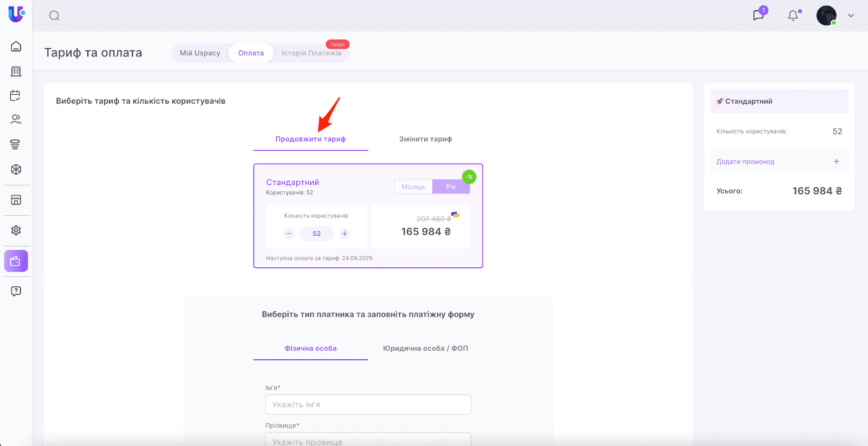Click the Додати промокод link
The image size is (868, 446).
click(x=745, y=161)
